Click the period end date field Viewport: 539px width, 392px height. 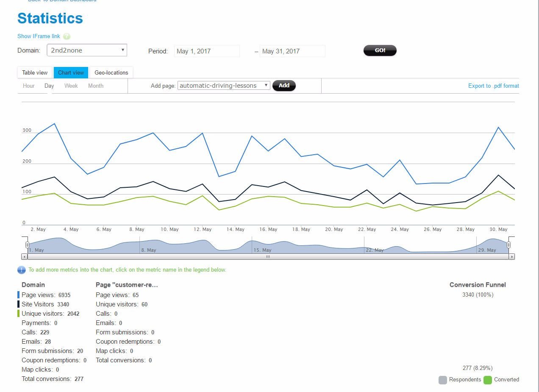pyautogui.click(x=292, y=51)
